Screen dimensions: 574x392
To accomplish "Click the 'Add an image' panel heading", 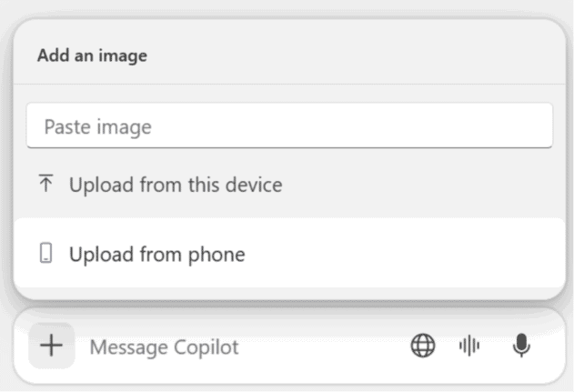I will click(92, 55).
